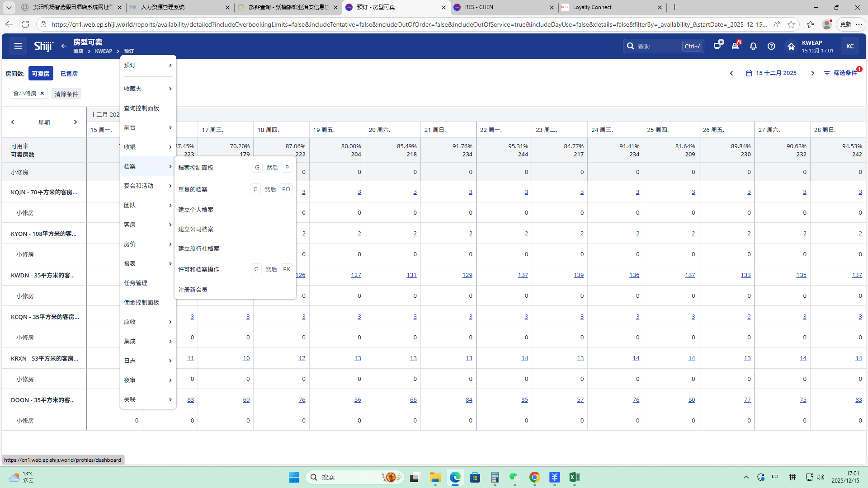Select 建立个人档案 menu entry
The width and height of the screenshot is (868, 488).
[x=196, y=210]
